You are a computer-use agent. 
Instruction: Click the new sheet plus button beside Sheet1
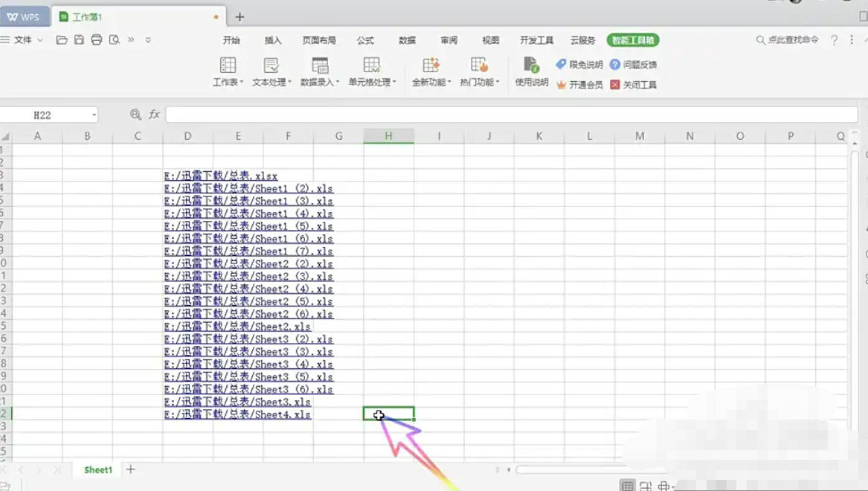tap(130, 469)
